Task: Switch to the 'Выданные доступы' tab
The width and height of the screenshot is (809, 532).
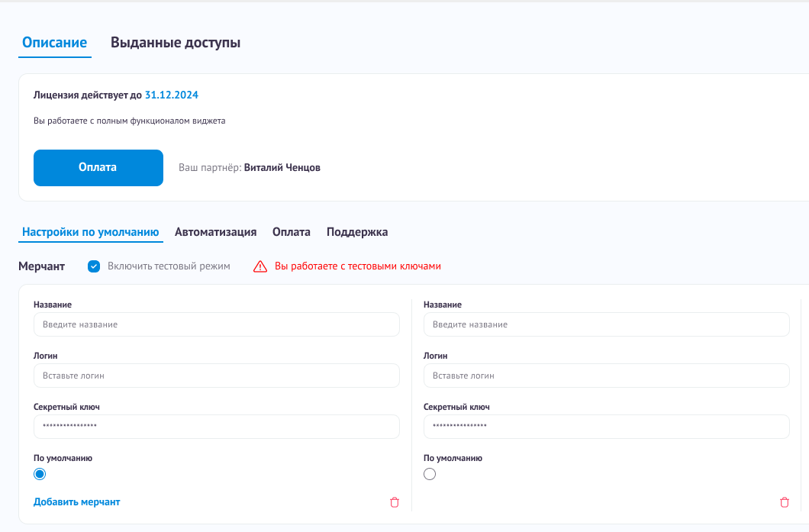Action: point(176,43)
